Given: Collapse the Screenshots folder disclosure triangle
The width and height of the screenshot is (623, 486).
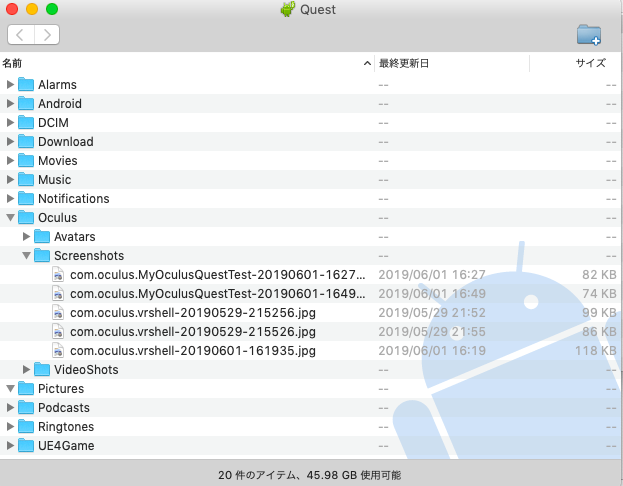Looking at the screenshot, I should click(26, 256).
